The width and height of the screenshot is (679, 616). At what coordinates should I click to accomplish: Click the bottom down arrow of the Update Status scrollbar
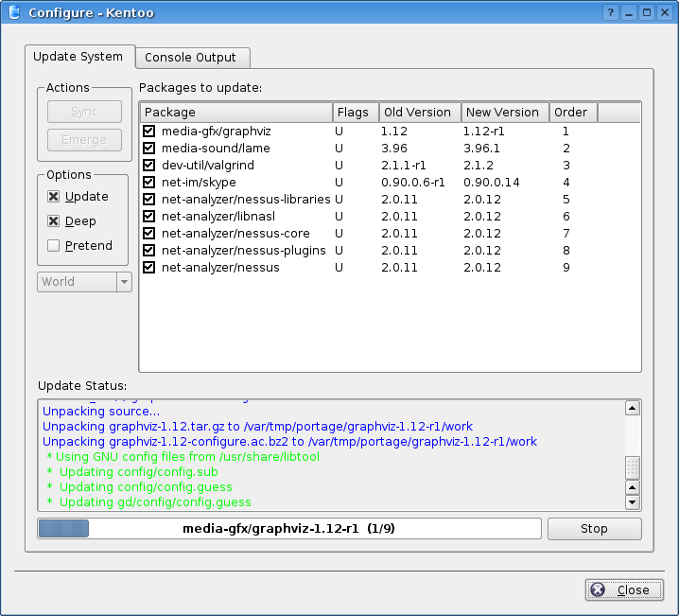click(633, 502)
